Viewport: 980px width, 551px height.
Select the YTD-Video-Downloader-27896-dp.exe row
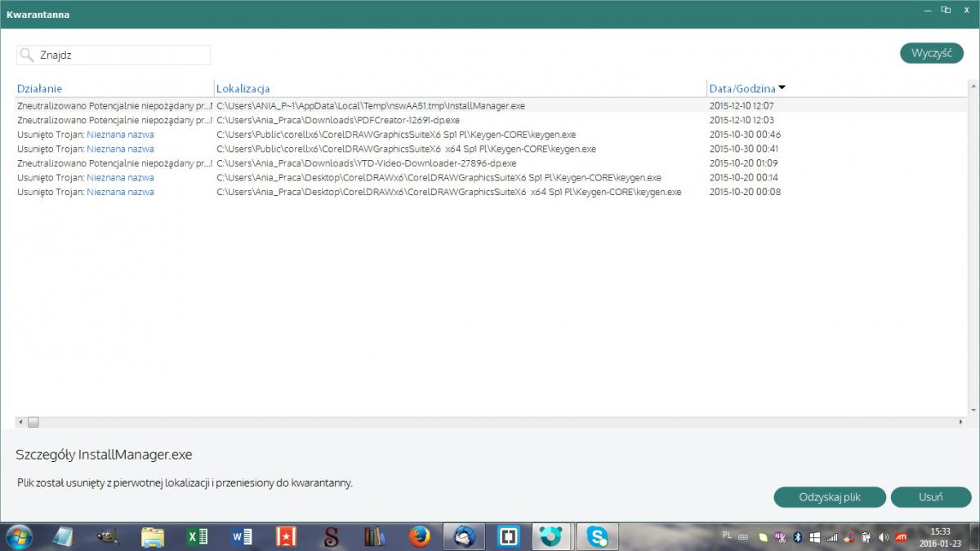click(x=491, y=163)
